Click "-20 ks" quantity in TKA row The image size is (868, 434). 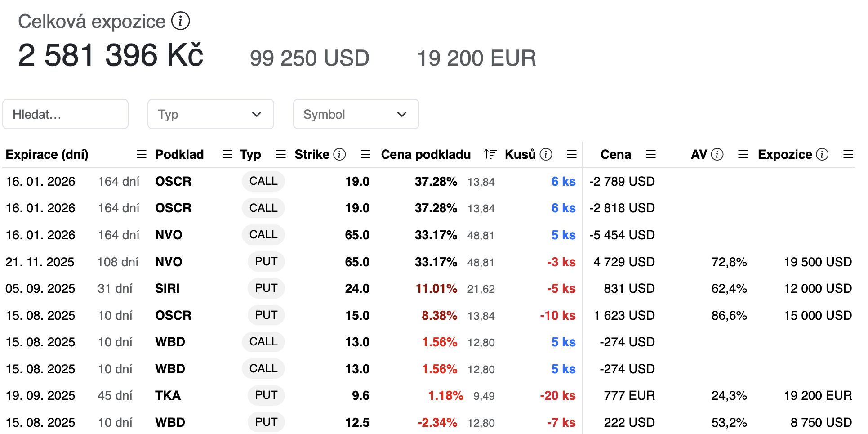(558, 395)
